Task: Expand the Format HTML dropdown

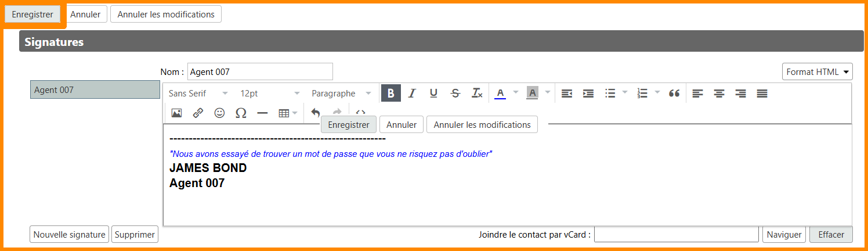Action: [x=817, y=72]
